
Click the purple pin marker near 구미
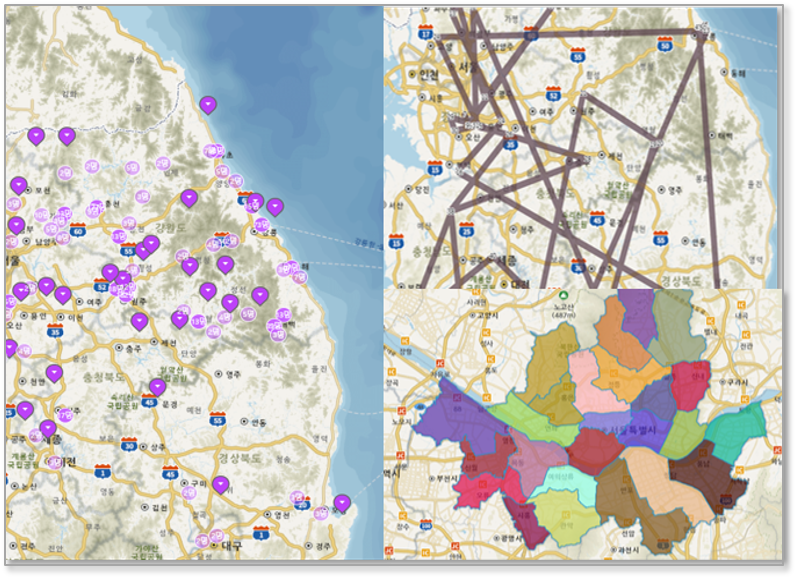221,484
